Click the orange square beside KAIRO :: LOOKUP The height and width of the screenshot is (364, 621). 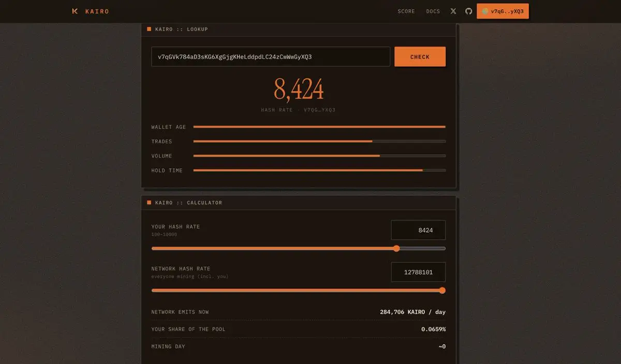click(149, 29)
